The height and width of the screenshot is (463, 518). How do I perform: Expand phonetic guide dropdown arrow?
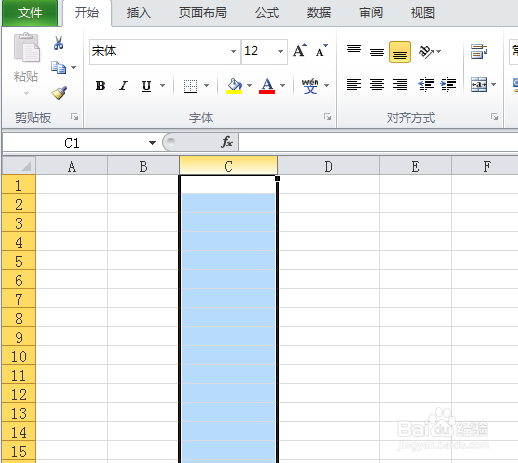(x=326, y=86)
